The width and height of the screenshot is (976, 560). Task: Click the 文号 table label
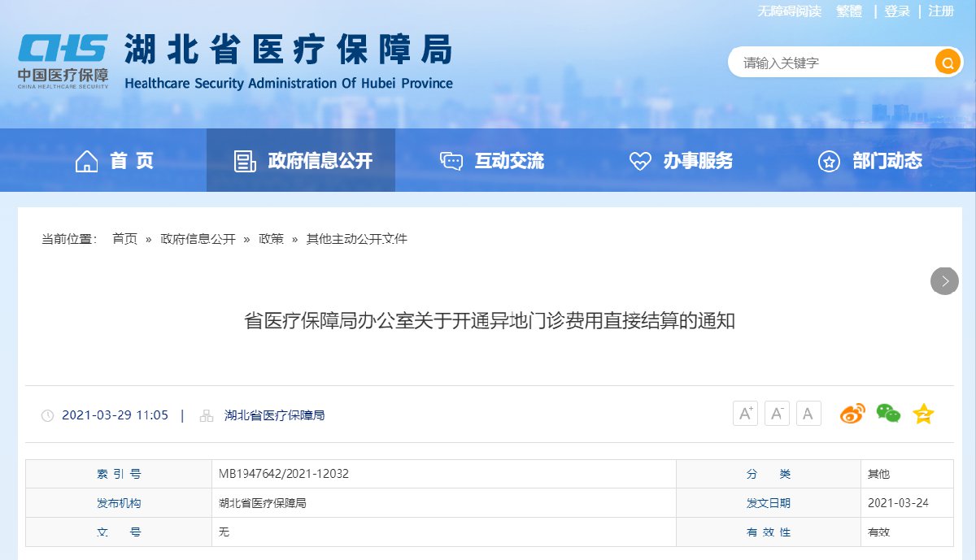[119, 532]
